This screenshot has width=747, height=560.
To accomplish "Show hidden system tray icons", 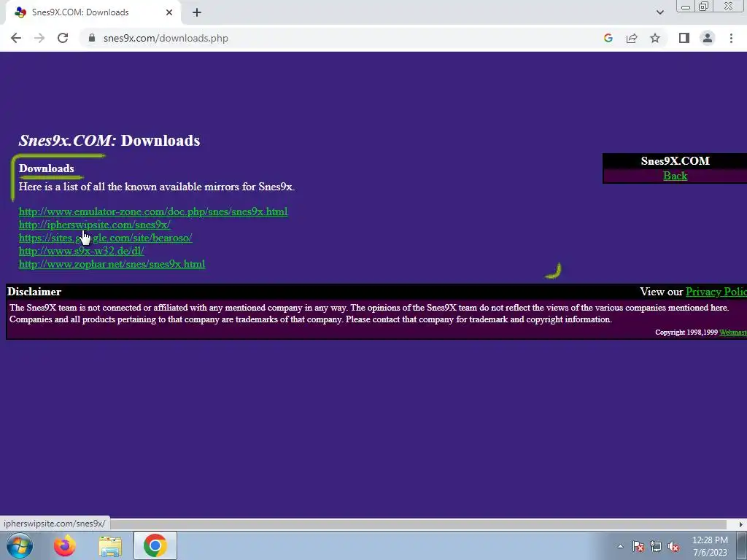I will tap(620, 546).
